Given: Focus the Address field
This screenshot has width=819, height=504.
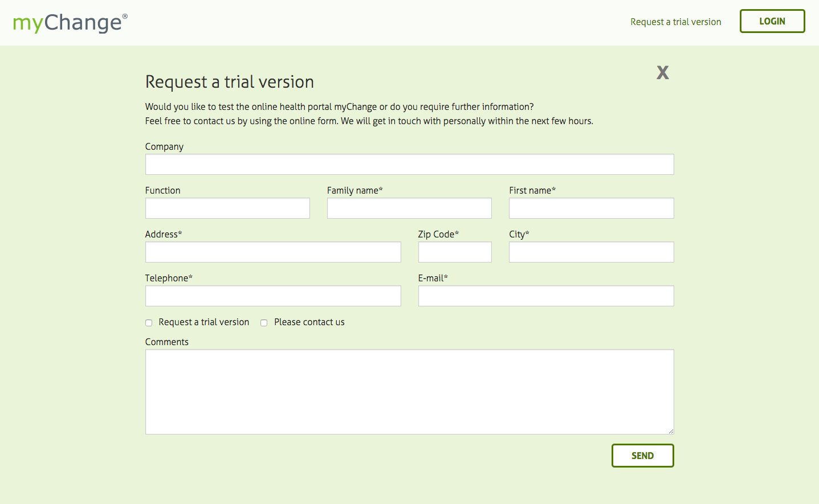Looking at the screenshot, I should coord(273,252).
